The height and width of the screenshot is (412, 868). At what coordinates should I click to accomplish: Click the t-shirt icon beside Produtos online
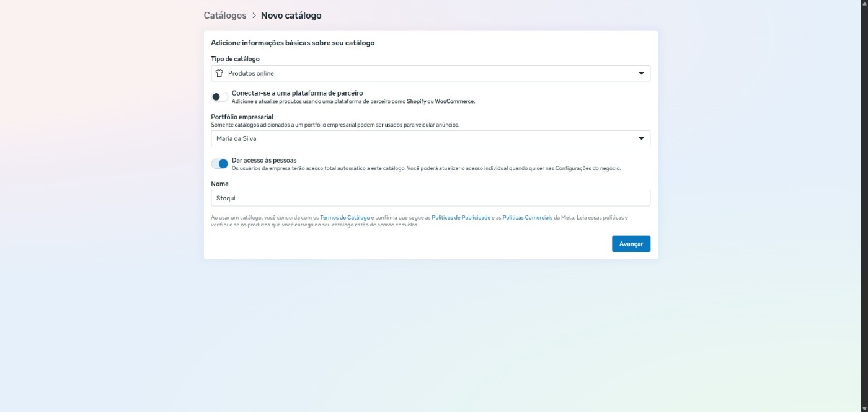point(219,73)
